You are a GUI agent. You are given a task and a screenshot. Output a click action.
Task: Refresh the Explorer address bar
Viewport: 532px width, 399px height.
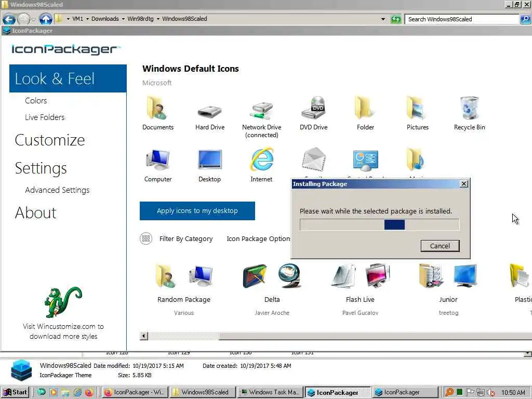click(x=395, y=19)
